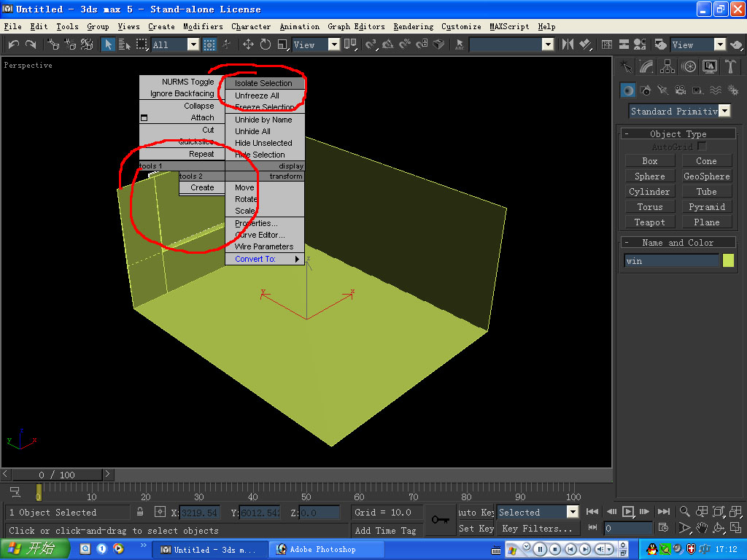This screenshot has width=747, height=560.
Task: Switch to the Motion command panel
Action: pyautogui.click(x=689, y=66)
